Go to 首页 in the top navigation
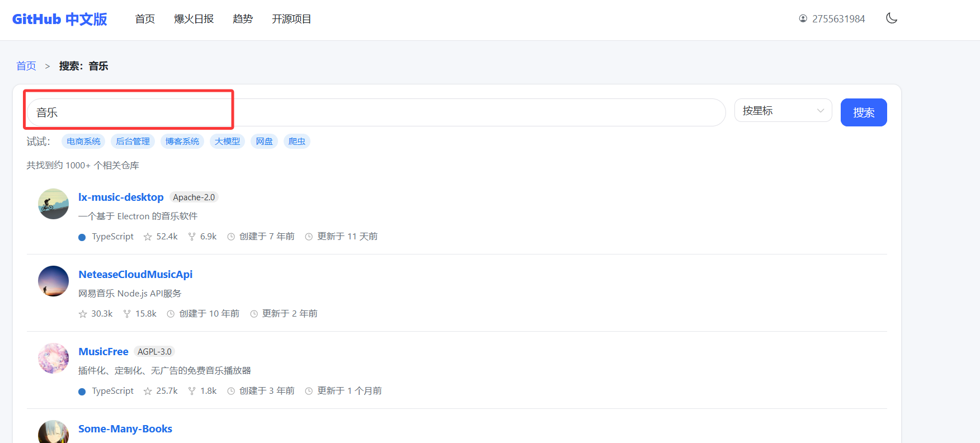Viewport: 980px width, 443px height. (145, 19)
